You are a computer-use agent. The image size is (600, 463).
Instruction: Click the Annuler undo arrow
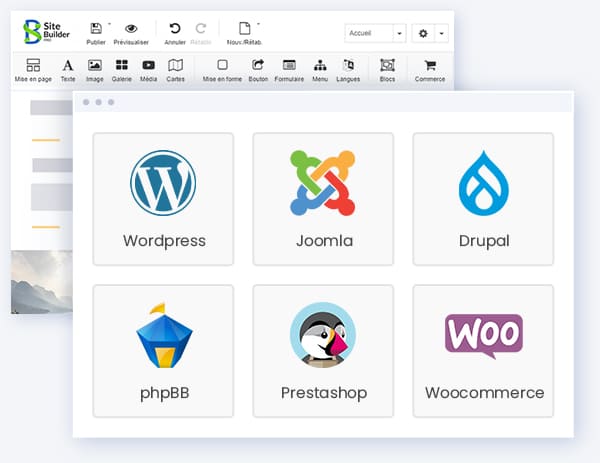pyautogui.click(x=175, y=30)
